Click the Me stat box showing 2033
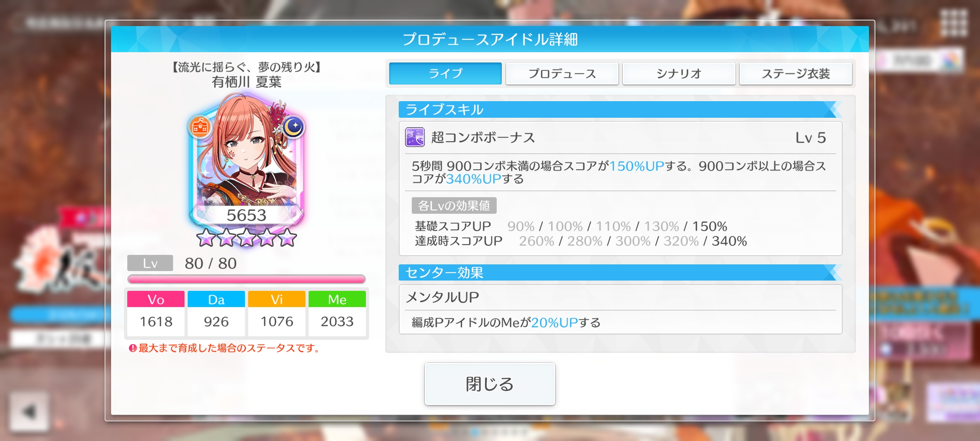Viewport: 980px width, 441px height. point(337,314)
